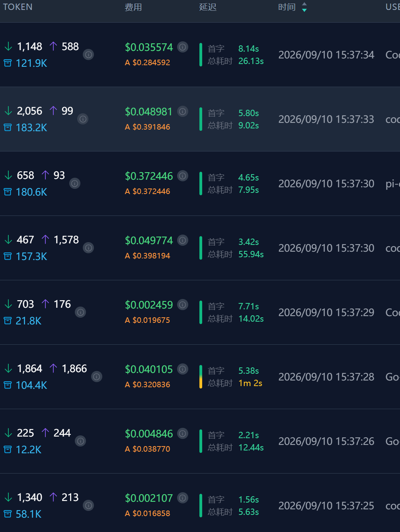400x532 pixels.
Task: Click cache archive icon beside 58.1K
Action: [8, 514]
